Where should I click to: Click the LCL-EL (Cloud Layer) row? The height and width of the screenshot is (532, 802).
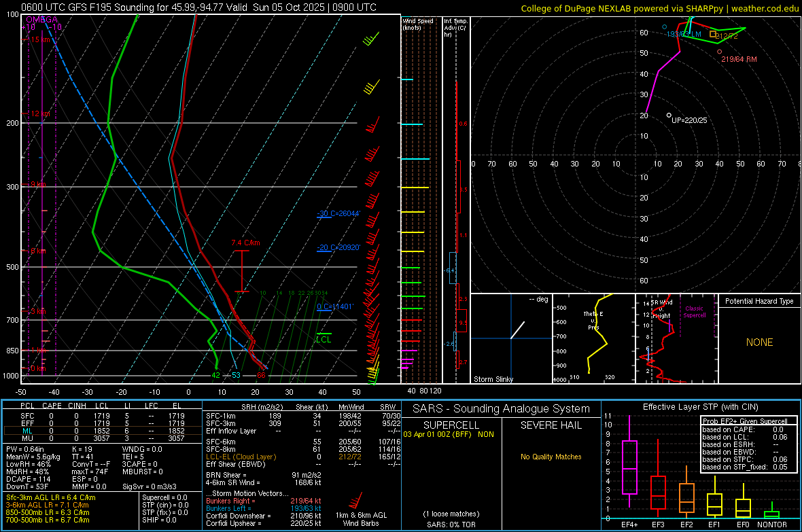click(x=303, y=457)
